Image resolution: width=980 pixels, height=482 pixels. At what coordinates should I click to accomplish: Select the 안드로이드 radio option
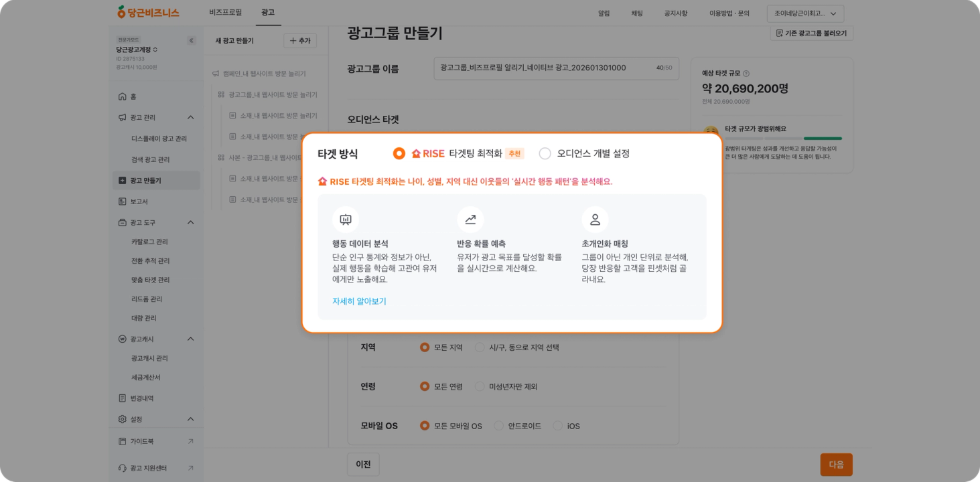[x=498, y=426]
